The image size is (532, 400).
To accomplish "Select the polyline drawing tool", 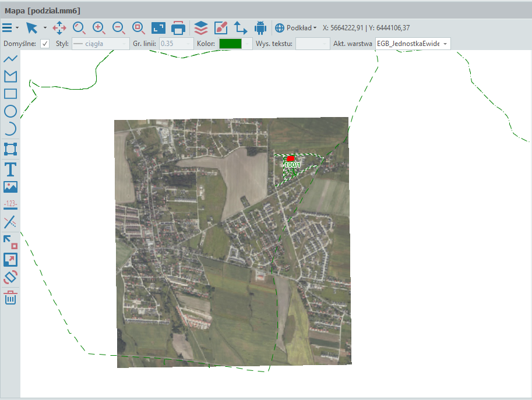I will (x=10, y=59).
